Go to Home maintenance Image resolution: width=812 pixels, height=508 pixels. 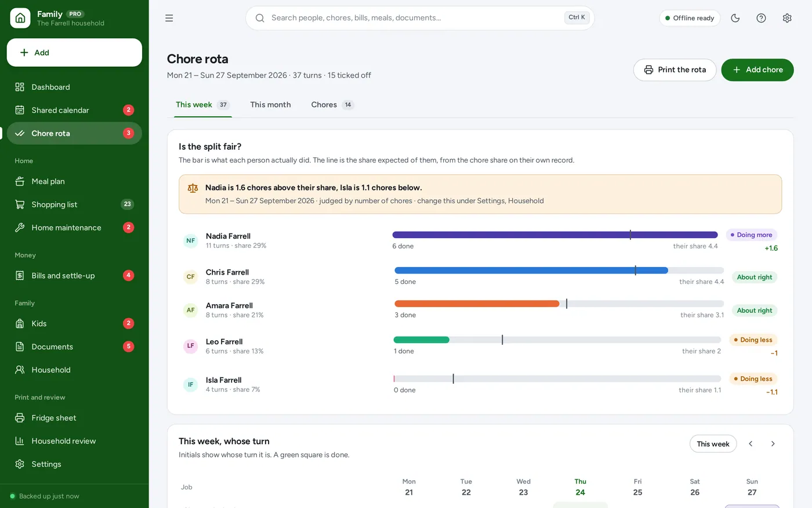point(74,228)
